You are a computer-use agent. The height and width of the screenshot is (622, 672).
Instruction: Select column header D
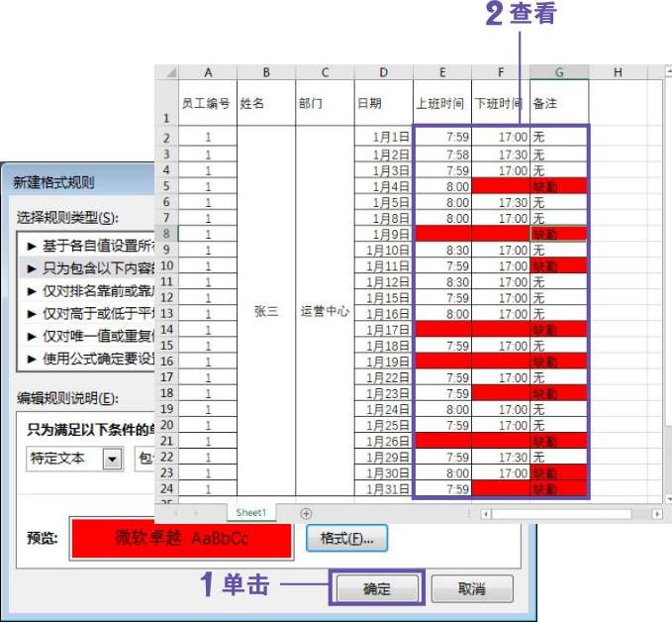coord(384,72)
